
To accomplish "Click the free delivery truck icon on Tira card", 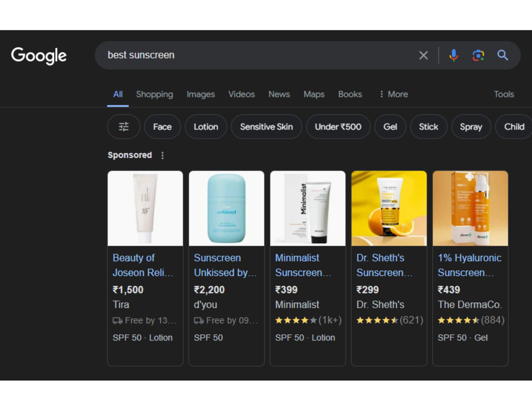I will click(x=118, y=320).
